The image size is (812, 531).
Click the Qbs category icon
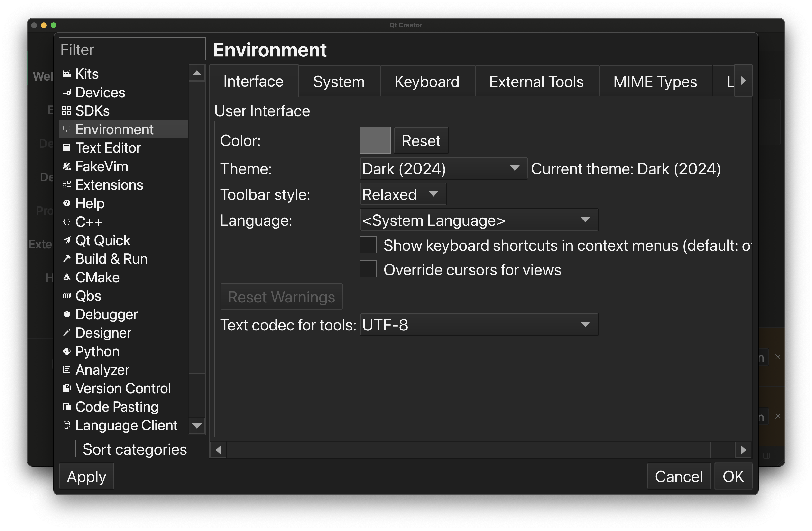(67, 296)
